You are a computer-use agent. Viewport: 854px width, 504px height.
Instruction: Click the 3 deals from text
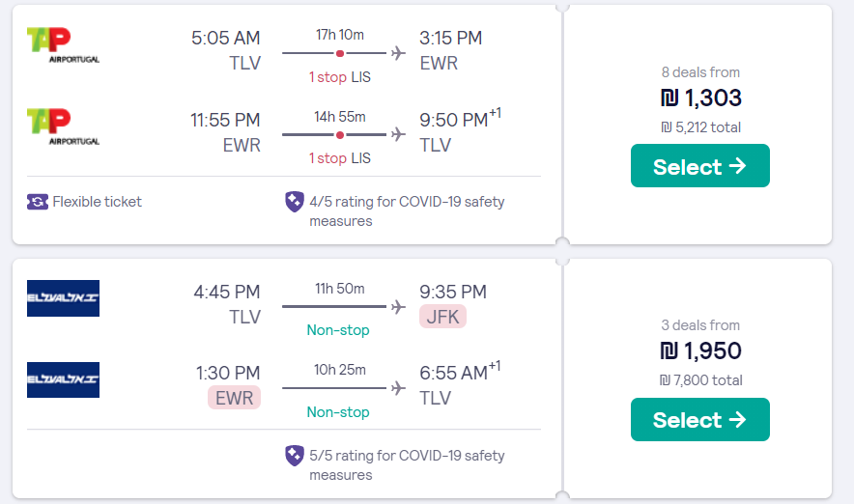point(699,325)
